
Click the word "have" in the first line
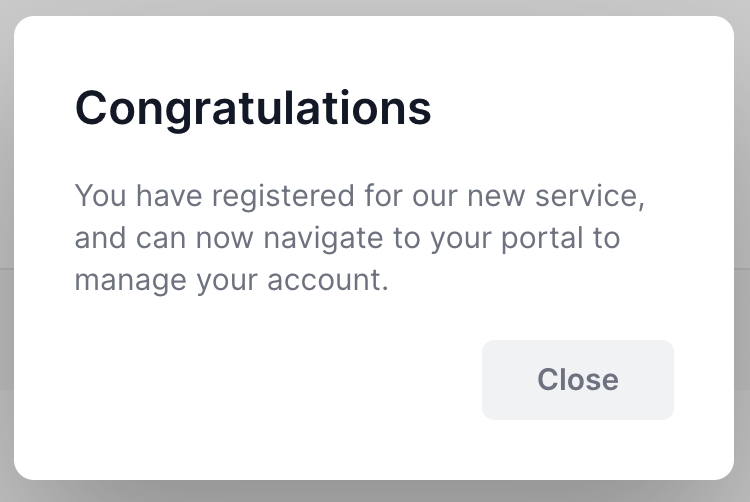161,196
